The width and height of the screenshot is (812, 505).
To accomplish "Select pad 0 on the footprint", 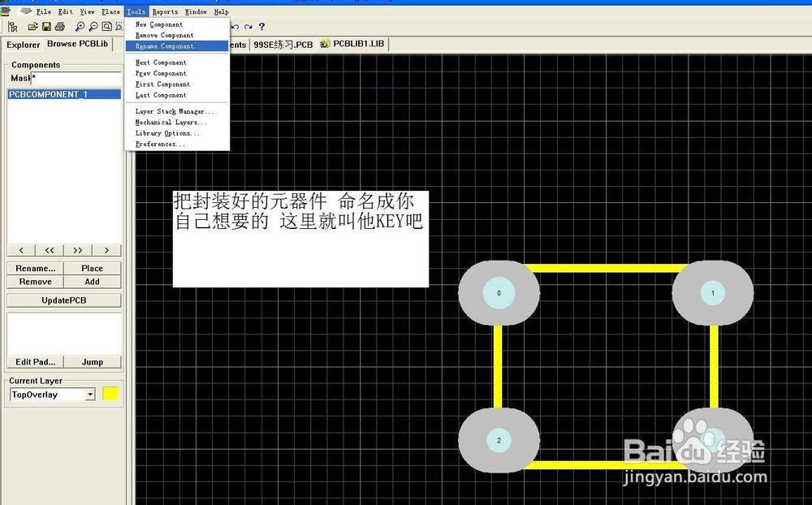I will point(499,293).
